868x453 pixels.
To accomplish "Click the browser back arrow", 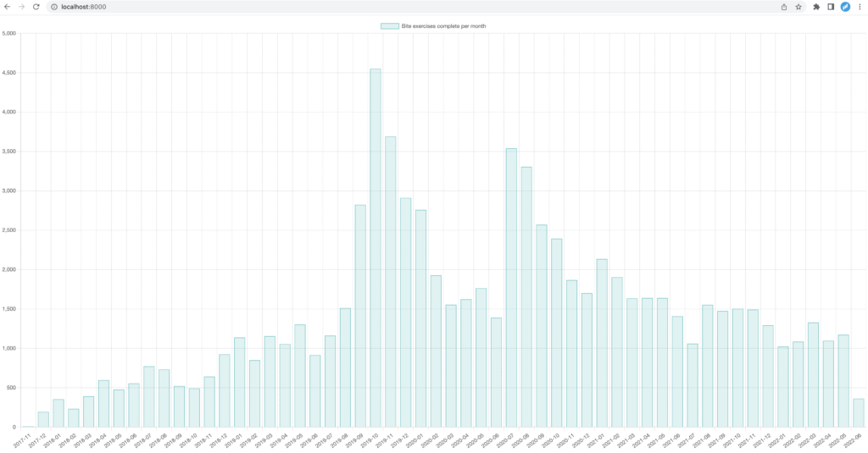I will coord(8,7).
